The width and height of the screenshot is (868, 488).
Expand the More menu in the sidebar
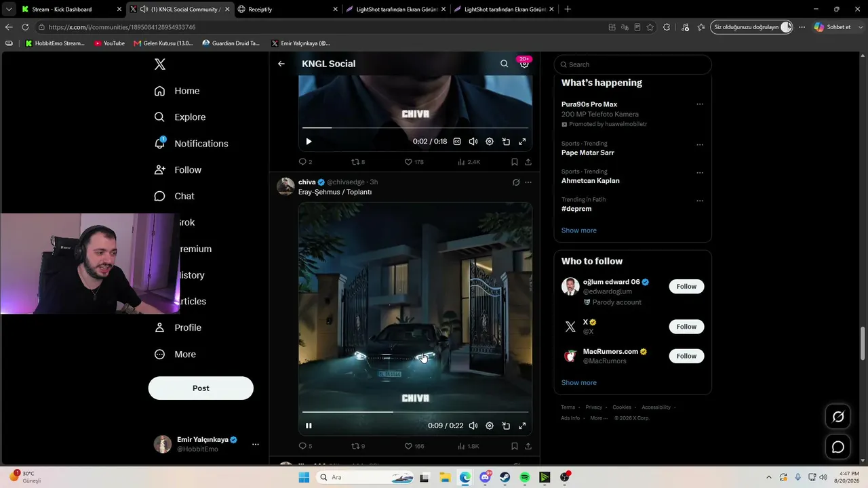(x=175, y=354)
